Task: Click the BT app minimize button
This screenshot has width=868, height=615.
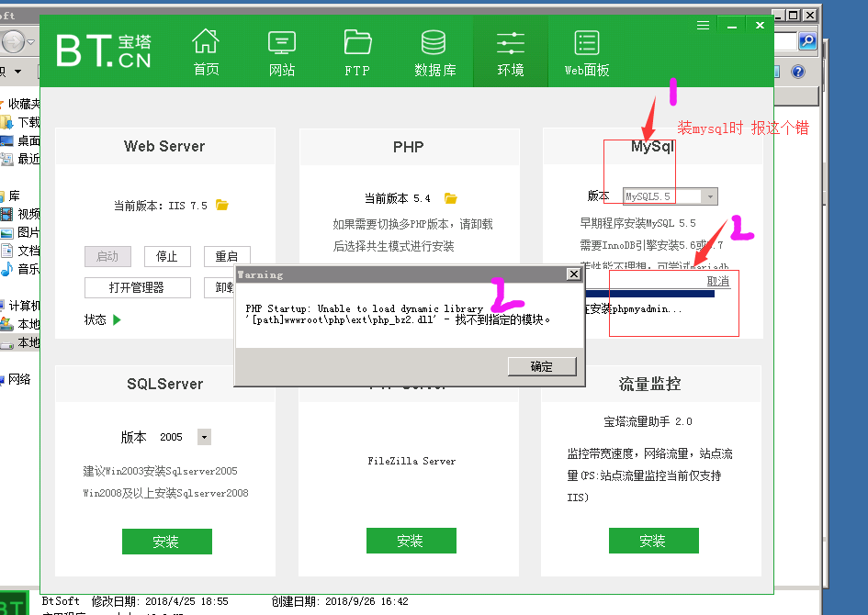Action: click(x=732, y=26)
